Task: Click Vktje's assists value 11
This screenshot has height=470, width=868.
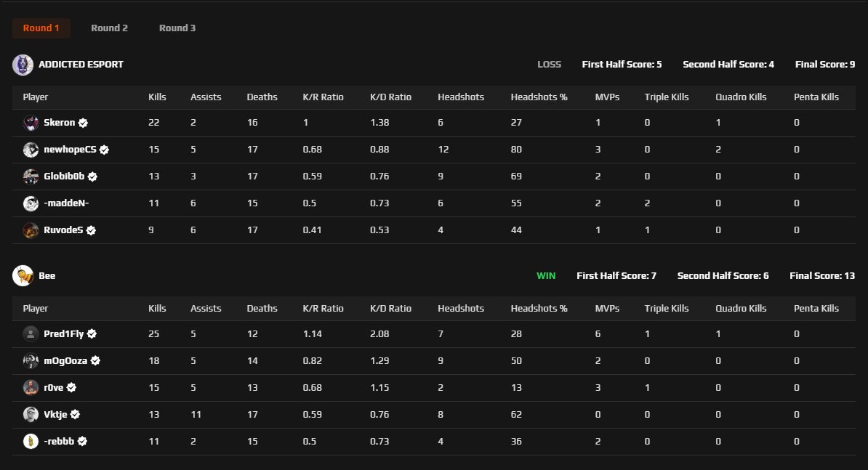Action: point(196,415)
